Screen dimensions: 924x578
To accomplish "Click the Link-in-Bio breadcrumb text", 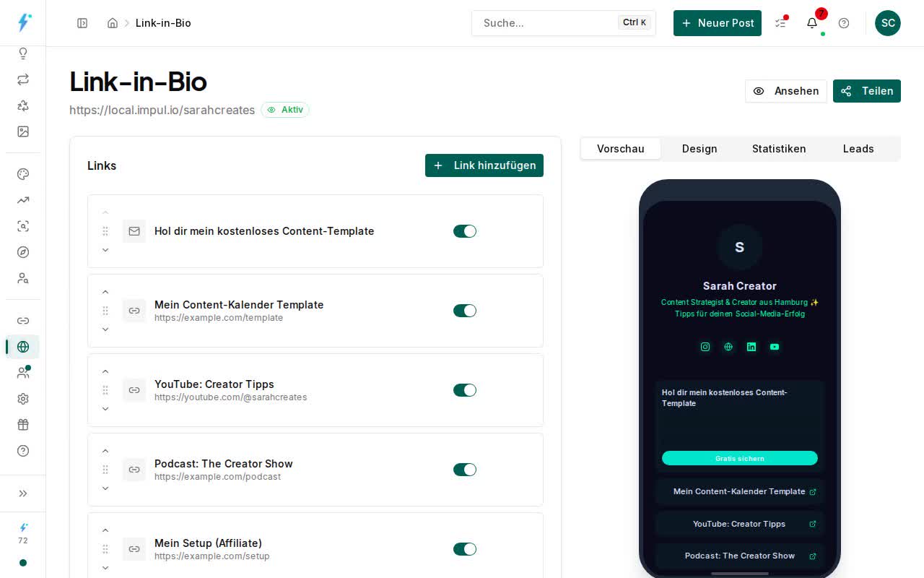I will pyautogui.click(x=163, y=23).
